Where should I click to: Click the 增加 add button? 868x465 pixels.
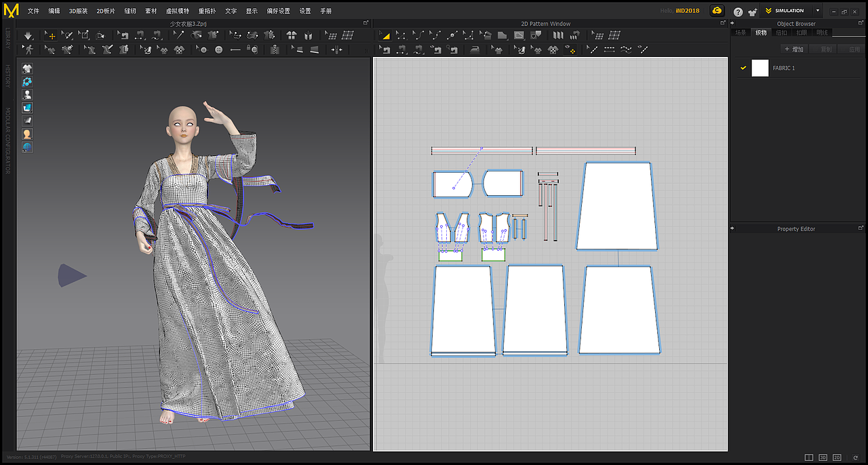pos(793,49)
